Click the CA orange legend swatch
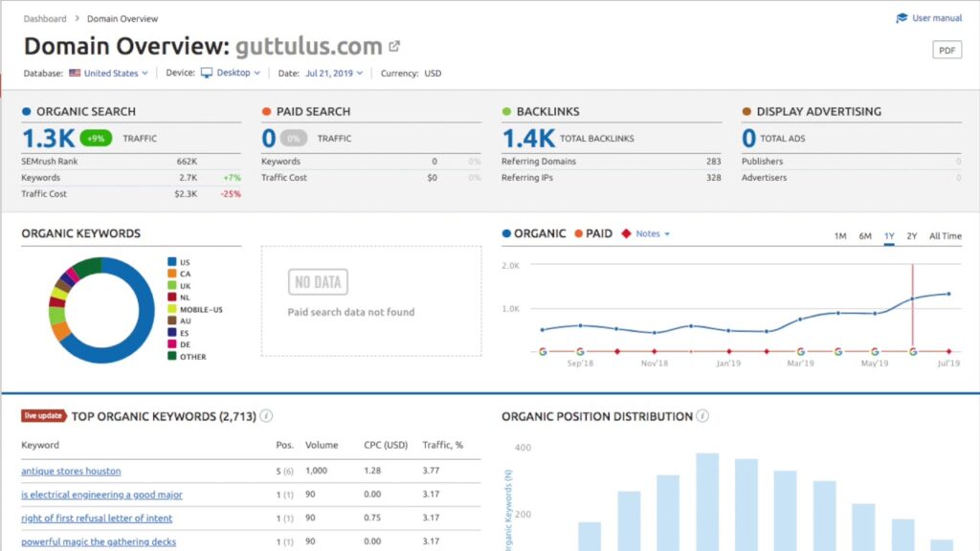 172,274
